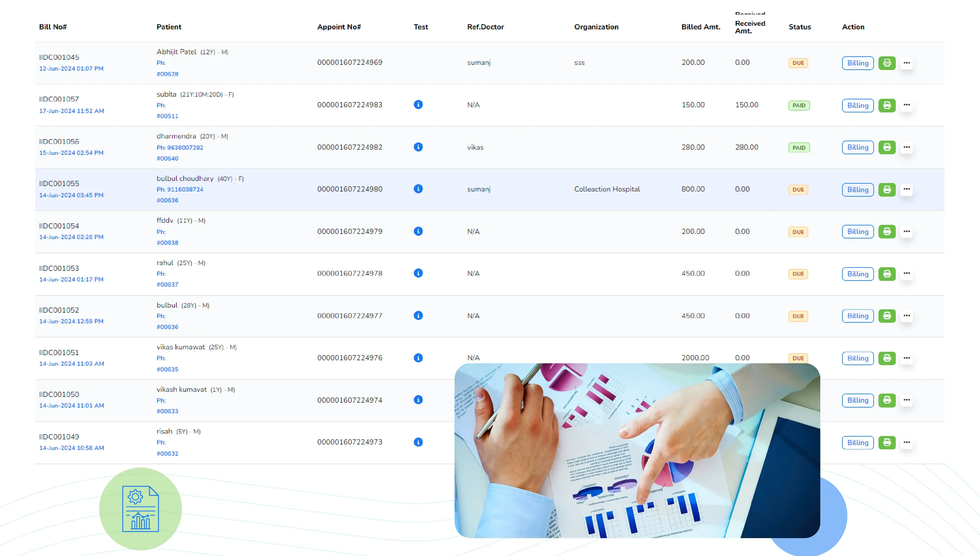The width and height of the screenshot is (980, 556).
Task: Print bill IIDC001055
Action: coord(887,189)
